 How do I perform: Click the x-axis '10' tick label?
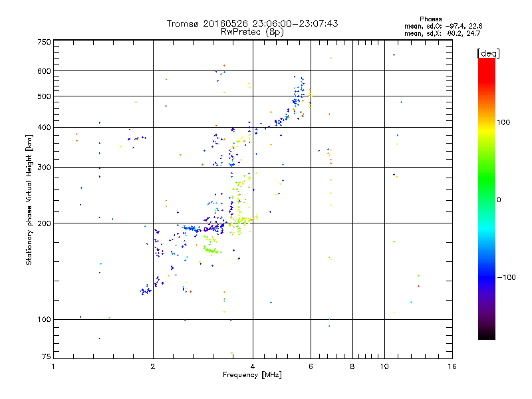tap(384, 366)
